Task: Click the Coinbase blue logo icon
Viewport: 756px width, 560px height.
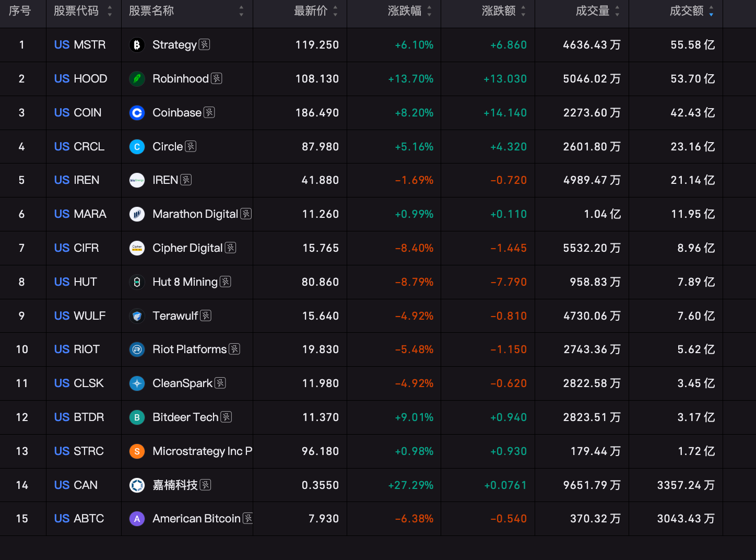Action: coord(137,113)
